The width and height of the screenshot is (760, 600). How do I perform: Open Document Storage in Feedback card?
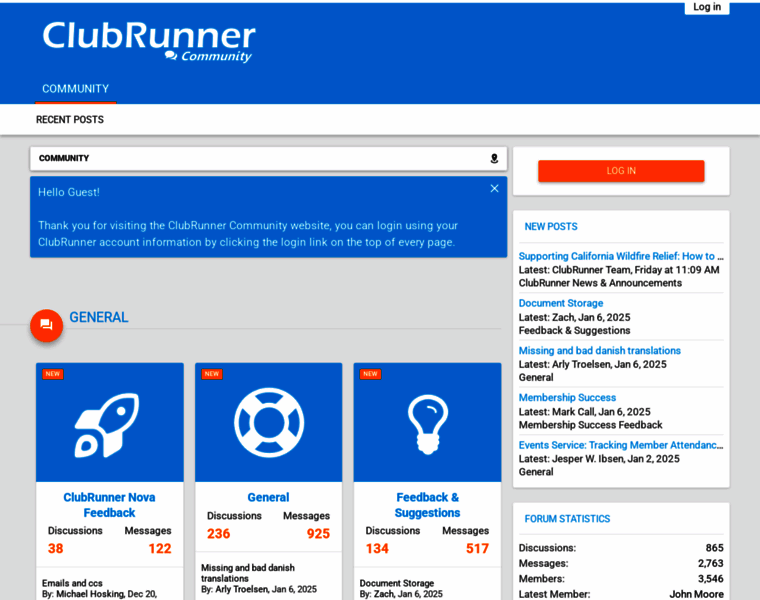(396, 583)
